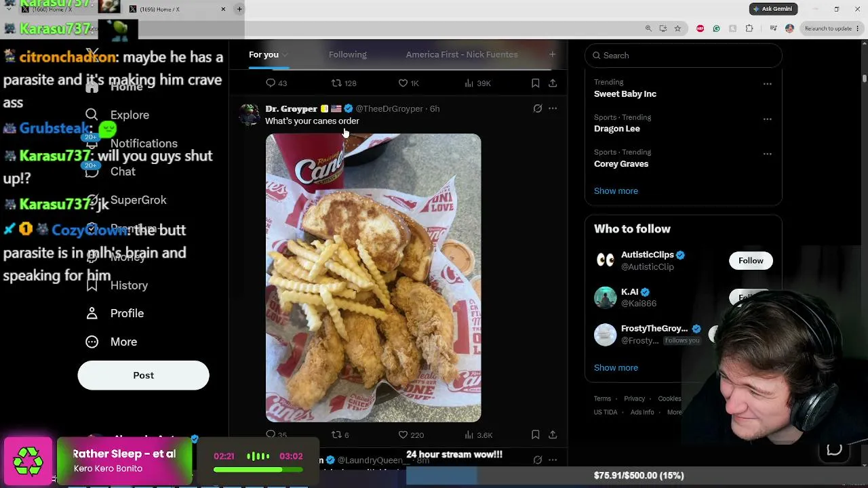Open Grok action on Dr. Groyper post
Image resolution: width=868 pixels, height=488 pixels.
coord(538,108)
